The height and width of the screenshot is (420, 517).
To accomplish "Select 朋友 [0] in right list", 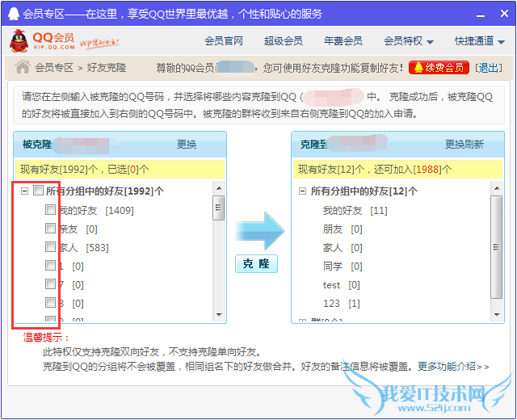I will [x=343, y=229].
